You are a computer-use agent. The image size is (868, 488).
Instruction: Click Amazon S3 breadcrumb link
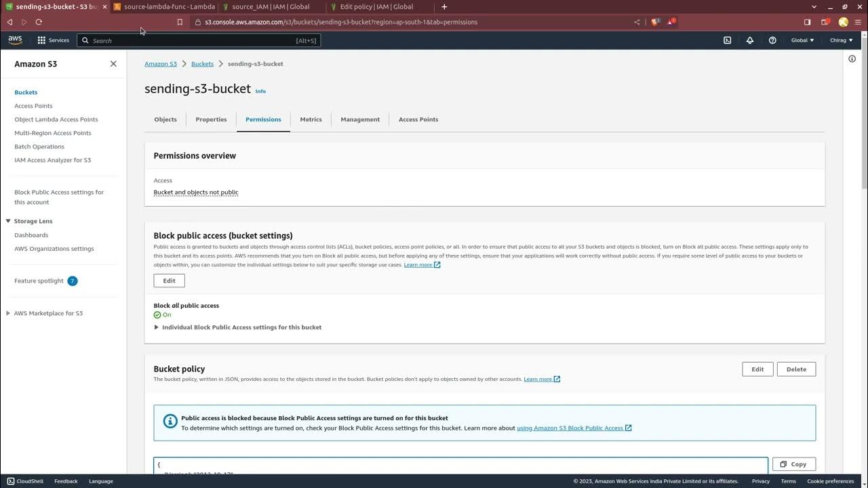pos(161,64)
